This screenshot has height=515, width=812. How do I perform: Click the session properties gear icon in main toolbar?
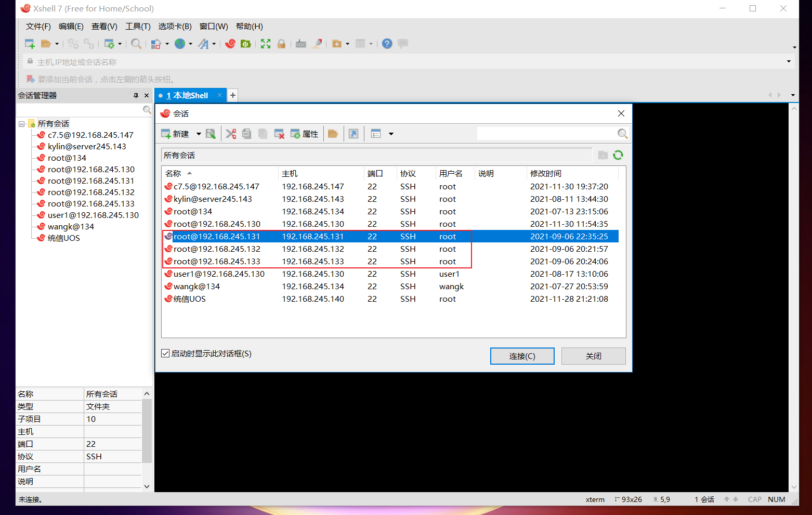[x=109, y=44]
